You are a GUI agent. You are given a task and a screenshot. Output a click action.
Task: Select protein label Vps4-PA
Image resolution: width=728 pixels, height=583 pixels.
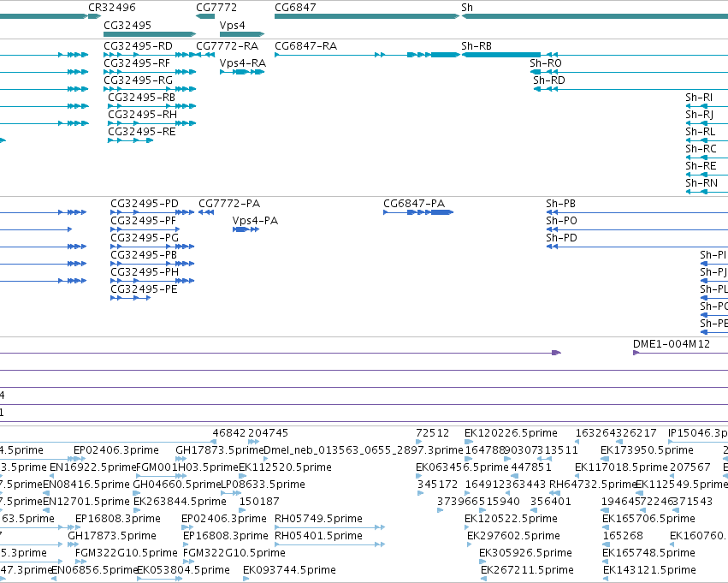pyautogui.click(x=256, y=221)
